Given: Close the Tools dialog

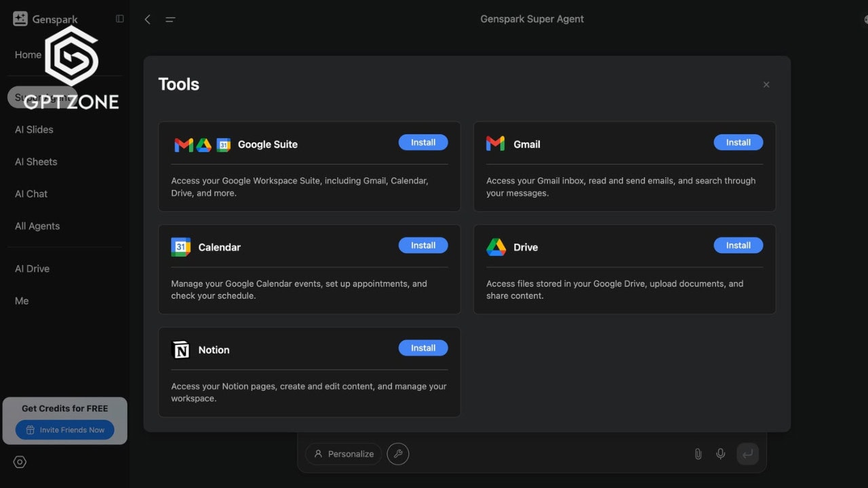Looking at the screenshot, I should 766,85.
